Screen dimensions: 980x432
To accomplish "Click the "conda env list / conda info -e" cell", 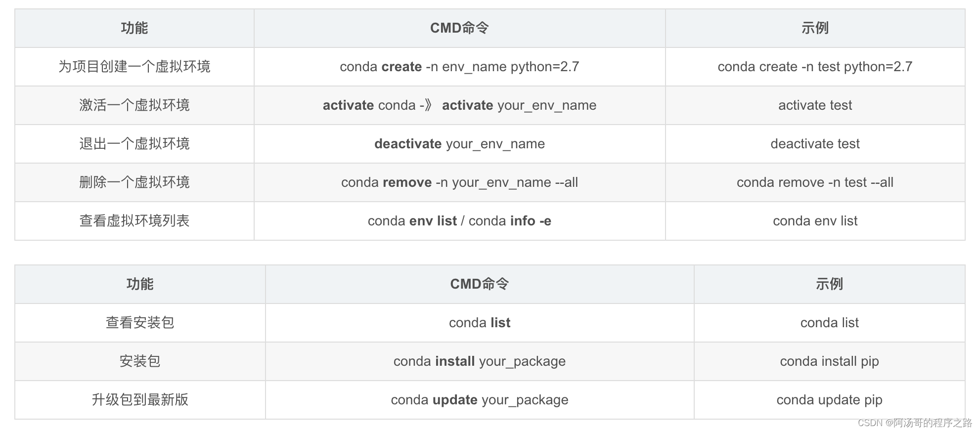I will 459,221.
